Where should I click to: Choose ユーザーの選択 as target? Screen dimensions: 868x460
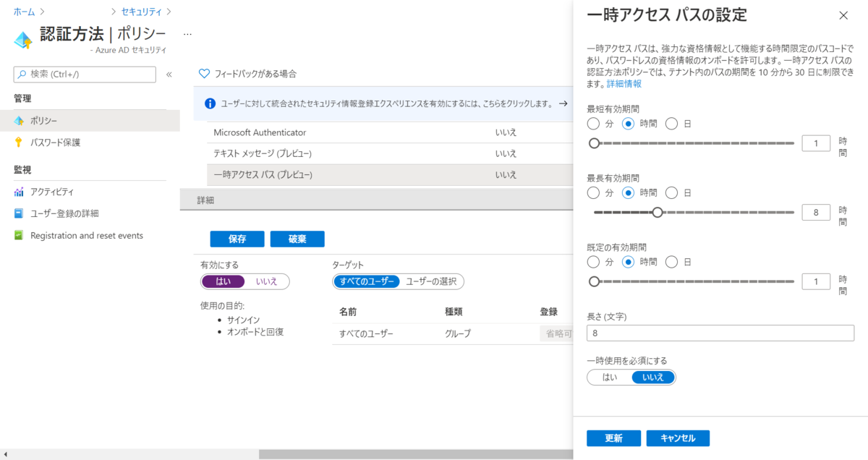click(432, 281)
